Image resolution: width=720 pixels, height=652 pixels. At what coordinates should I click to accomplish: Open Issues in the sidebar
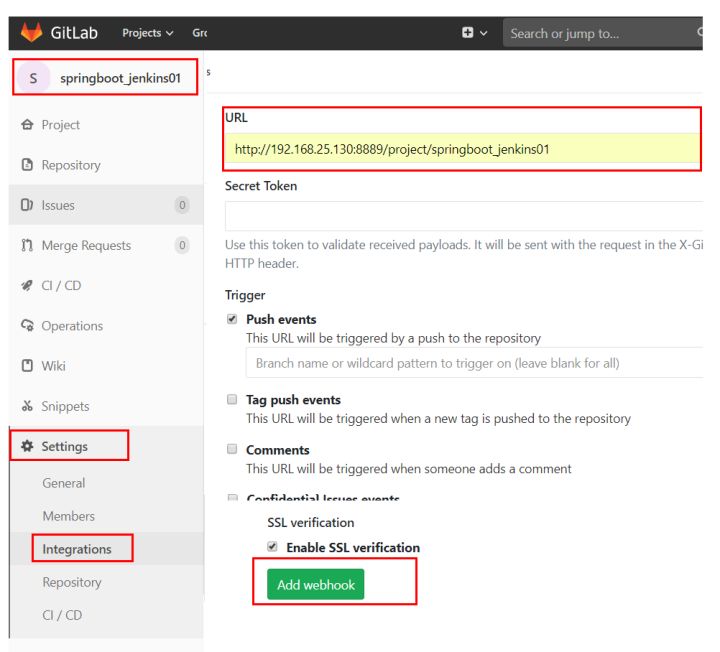58,205
